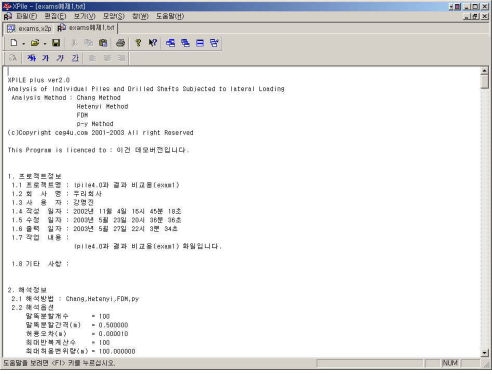Viewport: 492px width, 374px height.
Task: Click the Paste clipboard icon
Action: click(x=103, y=43)
